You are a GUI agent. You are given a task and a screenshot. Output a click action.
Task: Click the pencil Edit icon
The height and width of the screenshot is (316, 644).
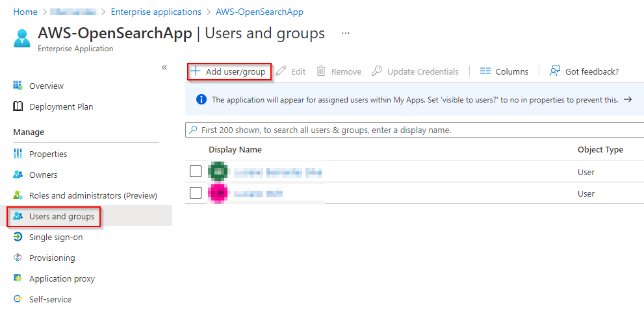tap(281, 71)
